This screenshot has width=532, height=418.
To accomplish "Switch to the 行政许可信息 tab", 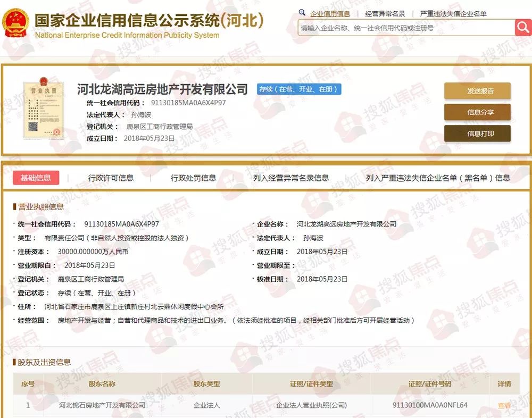I will [111, 178].
